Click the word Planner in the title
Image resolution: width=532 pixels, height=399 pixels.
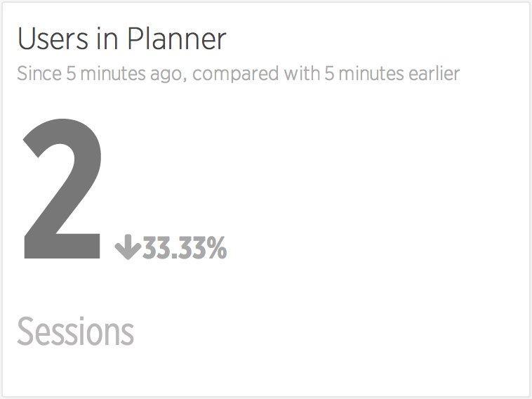pos(177,39)
